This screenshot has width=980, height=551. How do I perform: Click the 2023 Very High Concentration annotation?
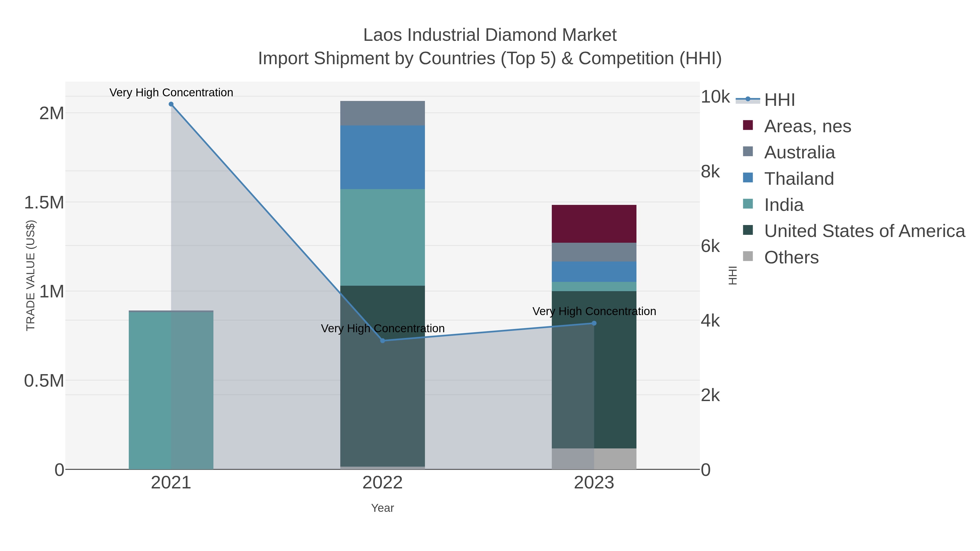click(594, 311)
